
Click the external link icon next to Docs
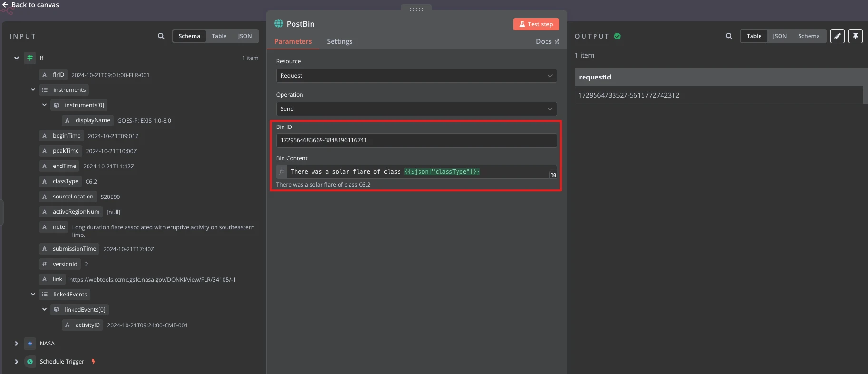click(557, 42)
